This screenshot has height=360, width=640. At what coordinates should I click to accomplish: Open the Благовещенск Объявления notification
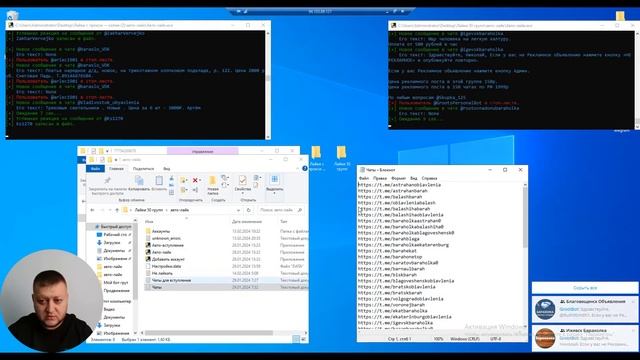(585, 309)
